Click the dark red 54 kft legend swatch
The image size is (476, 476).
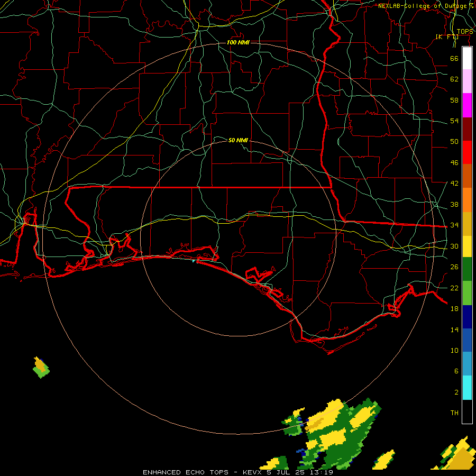[x=467, y=129]
